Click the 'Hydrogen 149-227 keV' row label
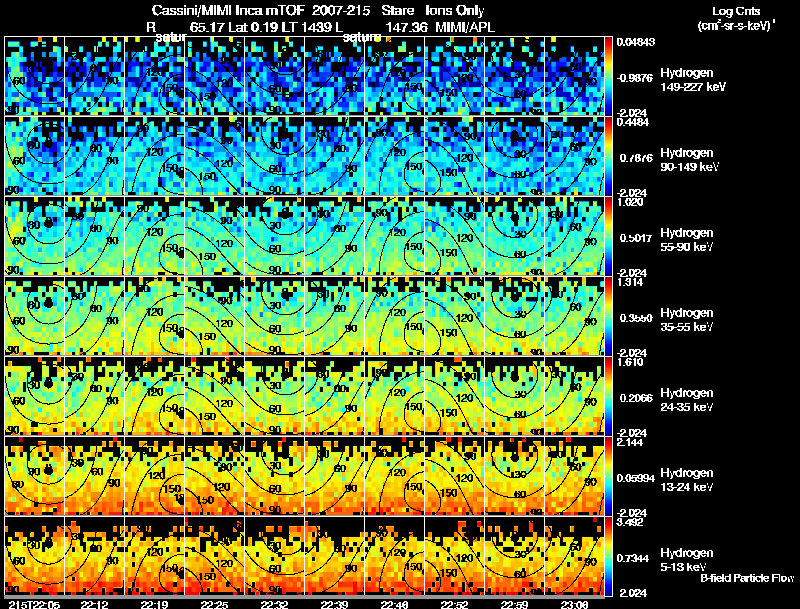The image size is (800, 609). (x=693, y=80)
